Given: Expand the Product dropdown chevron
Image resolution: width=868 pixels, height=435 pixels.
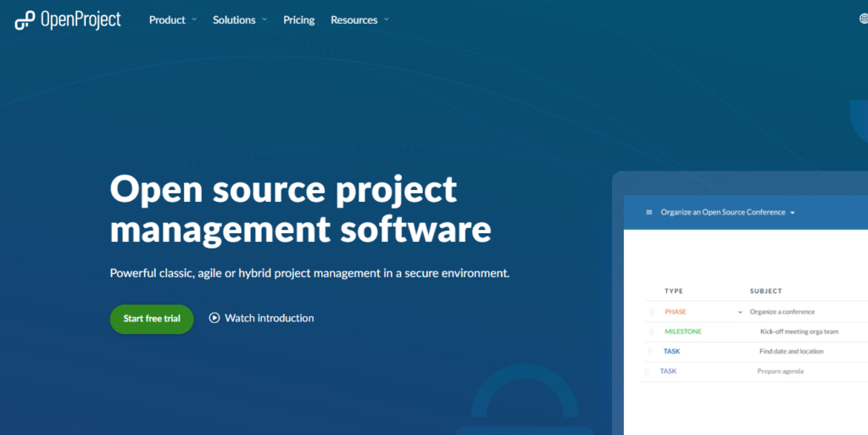Looking at the screenshot, I should pos(194,20).
